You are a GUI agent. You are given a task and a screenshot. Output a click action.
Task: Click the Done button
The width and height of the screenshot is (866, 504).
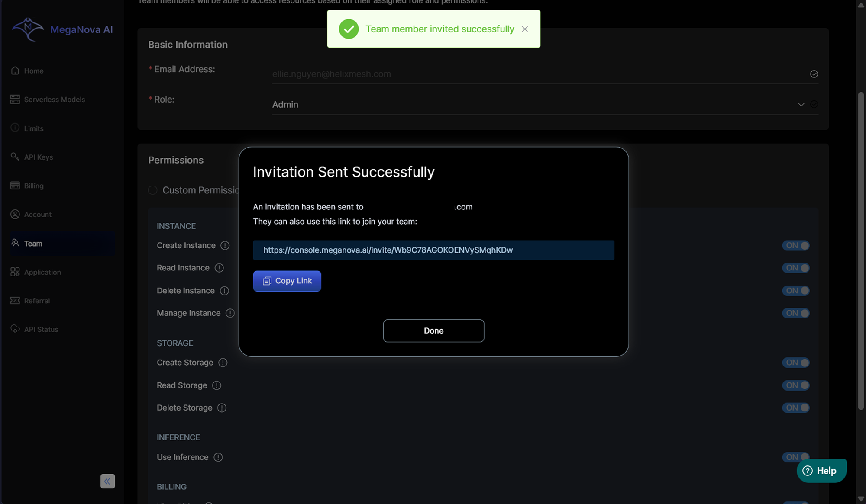tap(433, 331)
